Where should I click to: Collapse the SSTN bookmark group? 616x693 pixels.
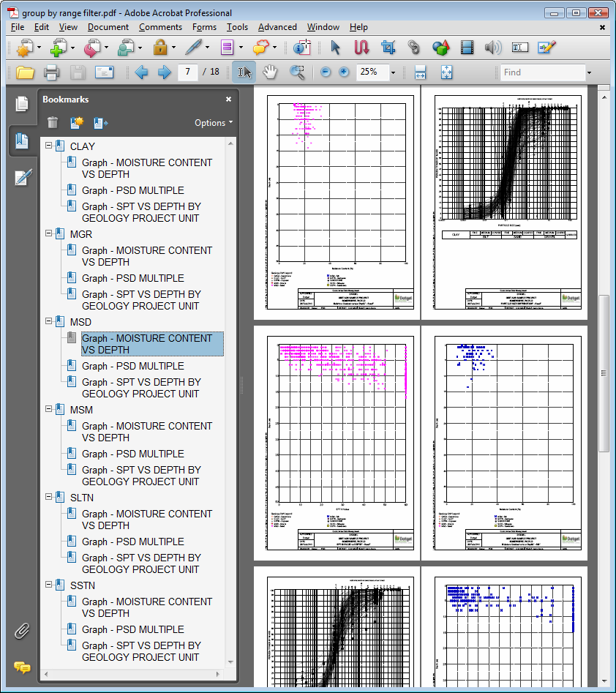(x=48, y=585)
